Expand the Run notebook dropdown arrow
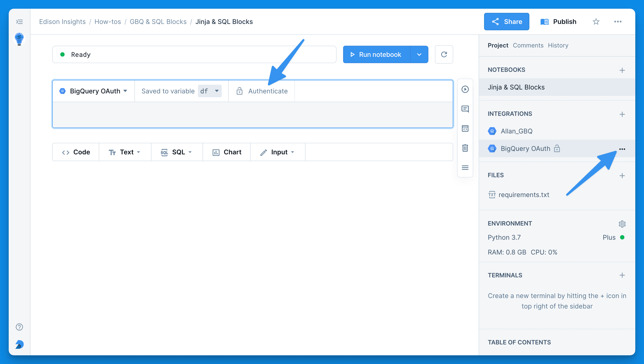The image size is (644, 364). (419, 54)
